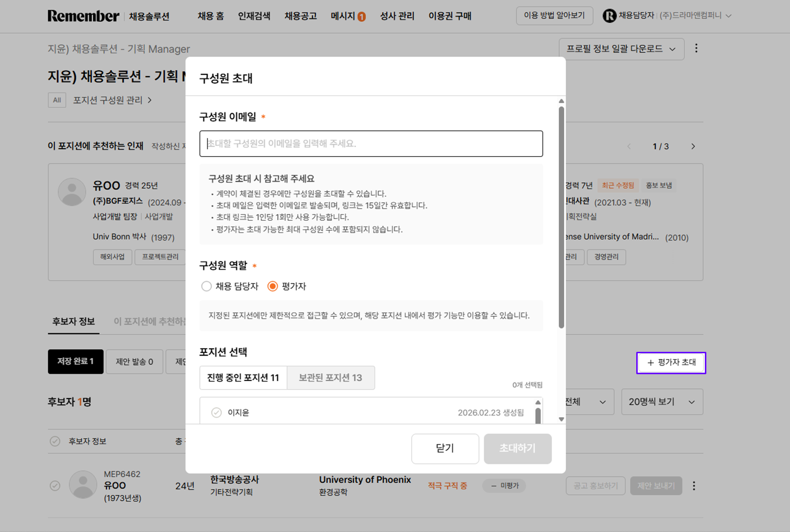Check the 이지윤 position checkbox
790x532 pixels.
[216, 412]
